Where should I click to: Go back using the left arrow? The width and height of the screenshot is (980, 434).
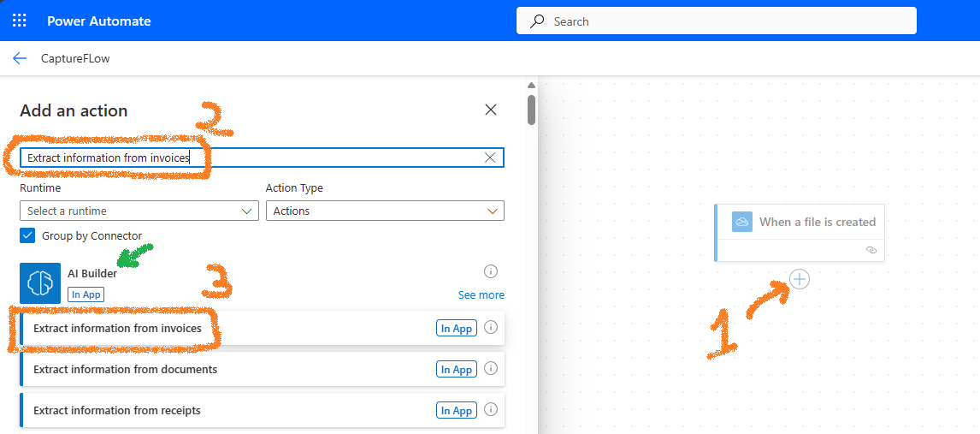[x=20, y=59]
